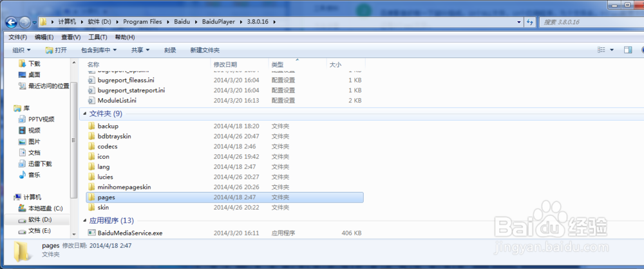
Task: Sort by the 类型 column header
Action: point(277,65)
